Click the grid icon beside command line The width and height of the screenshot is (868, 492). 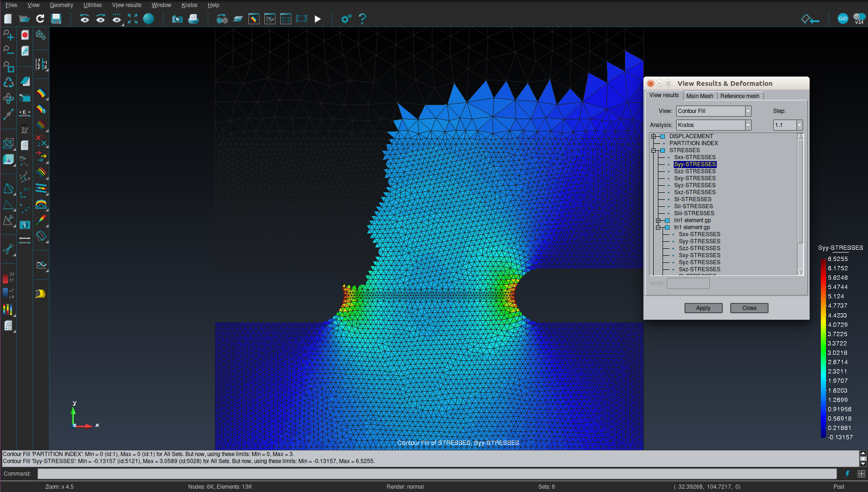[861, 474]
